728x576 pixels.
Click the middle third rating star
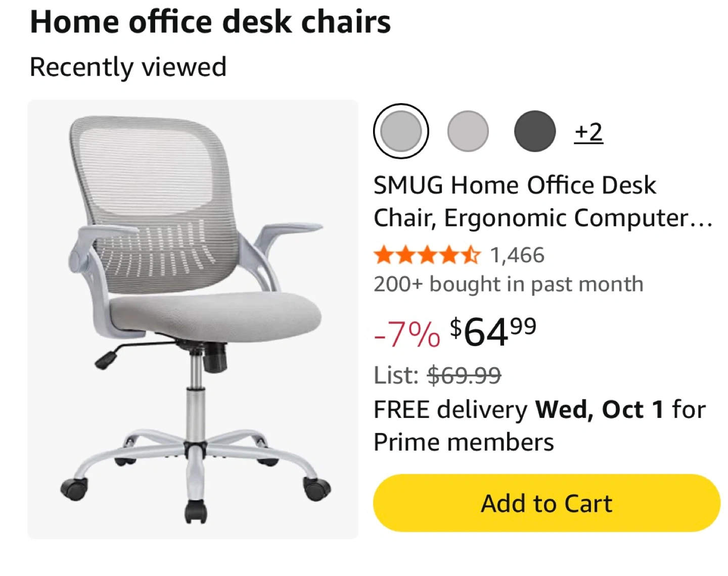(427, 255)
